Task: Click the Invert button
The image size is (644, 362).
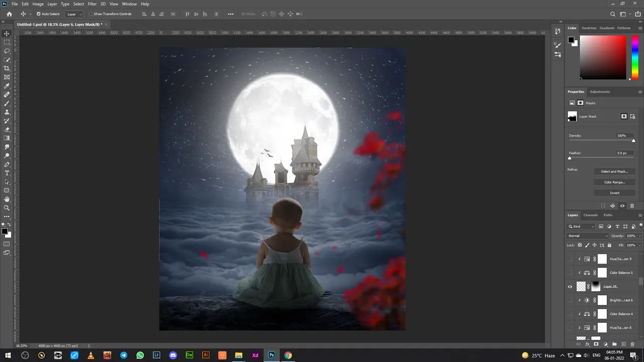Action: [x=614, y=193]
